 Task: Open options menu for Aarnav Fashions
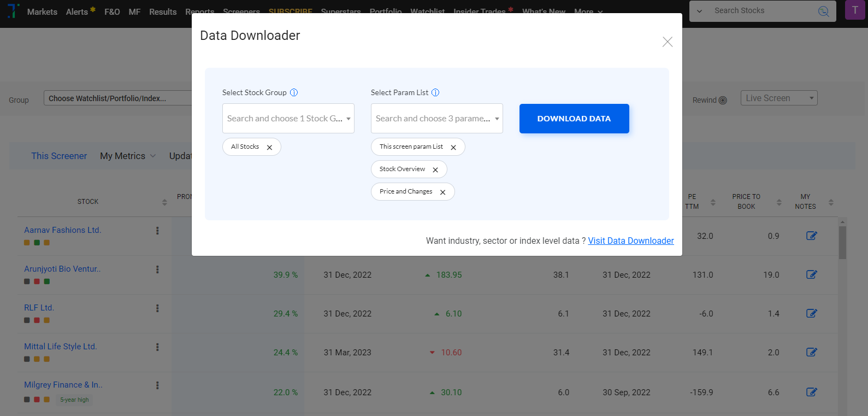(x=157, y=231)
